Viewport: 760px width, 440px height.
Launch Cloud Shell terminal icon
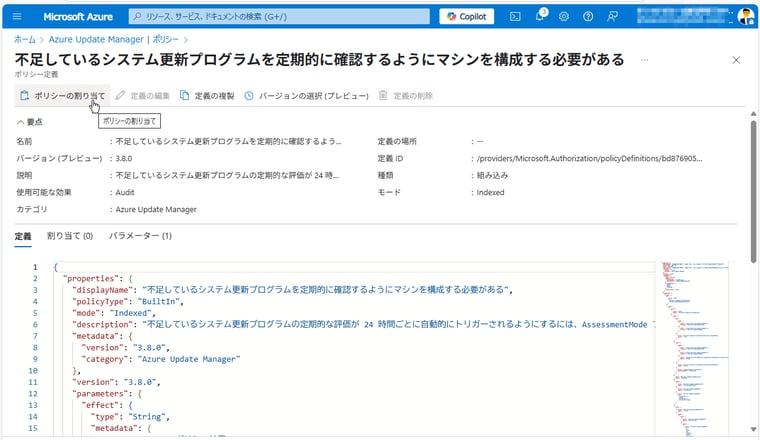click(x=515, y=16)
